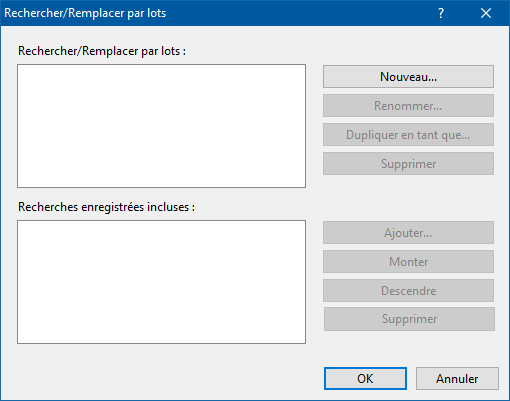Click the dialog title bar text

(85, 13)
